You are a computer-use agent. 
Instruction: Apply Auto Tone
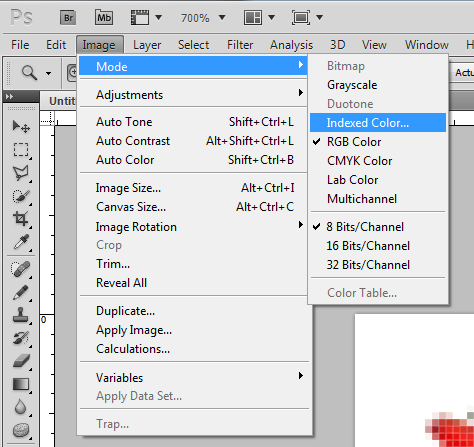[x=193, y=122]
